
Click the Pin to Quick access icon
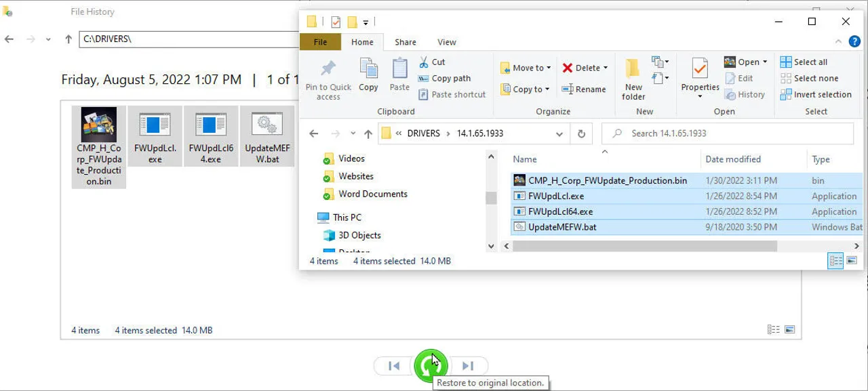click(x=328, y=70)
